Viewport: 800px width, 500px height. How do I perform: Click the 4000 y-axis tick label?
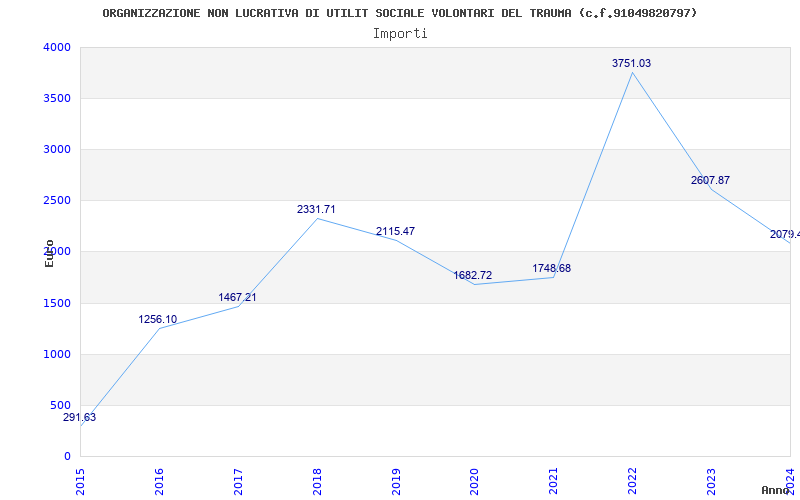tap(57, 47)
